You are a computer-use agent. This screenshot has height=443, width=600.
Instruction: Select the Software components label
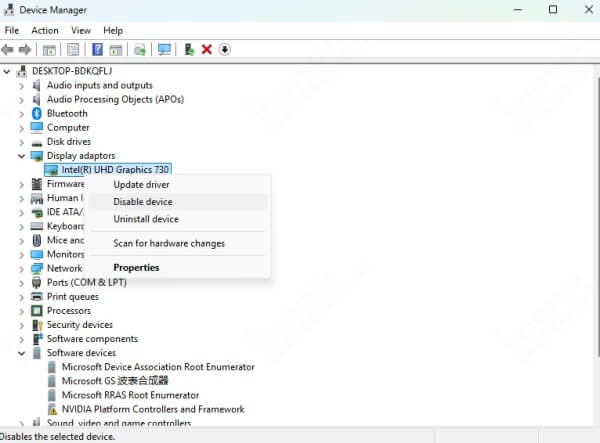click(92, 339)
